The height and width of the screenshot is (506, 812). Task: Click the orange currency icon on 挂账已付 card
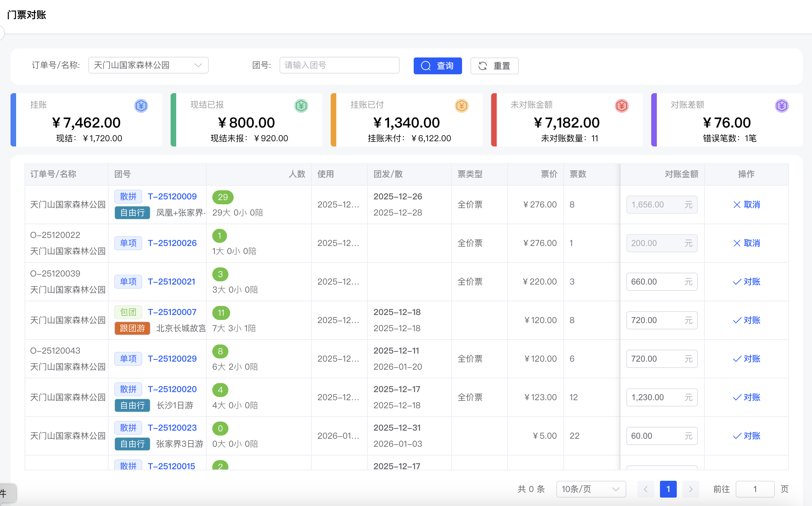pos(461,105)
